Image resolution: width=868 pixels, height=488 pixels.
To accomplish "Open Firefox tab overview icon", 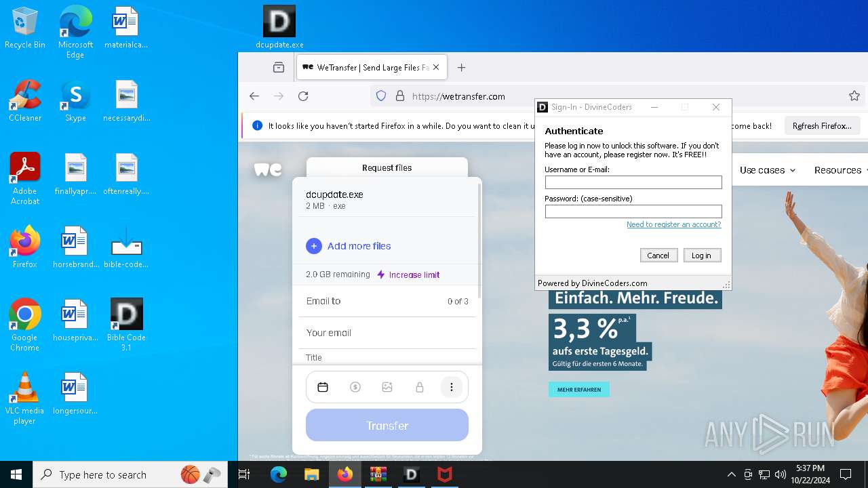I will tap(279, 67).
